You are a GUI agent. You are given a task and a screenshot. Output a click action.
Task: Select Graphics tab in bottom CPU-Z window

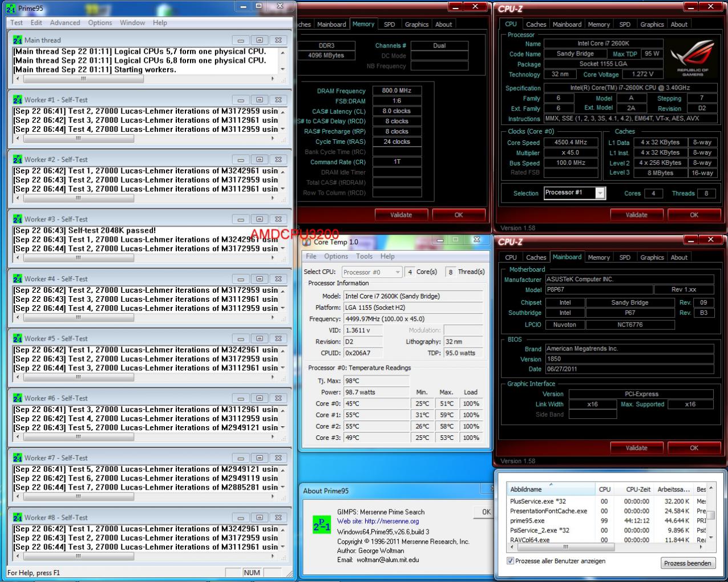click(652, 257)
